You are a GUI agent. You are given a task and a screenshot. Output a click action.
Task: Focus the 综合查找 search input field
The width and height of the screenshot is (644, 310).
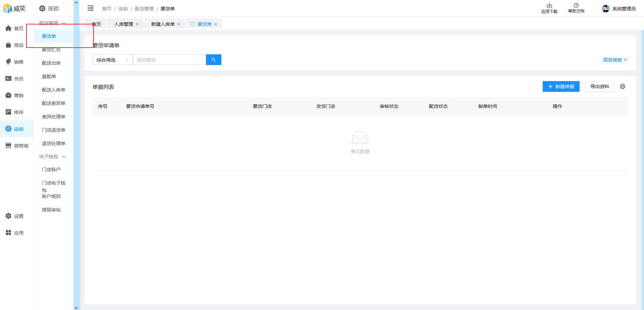pos(169,60)
